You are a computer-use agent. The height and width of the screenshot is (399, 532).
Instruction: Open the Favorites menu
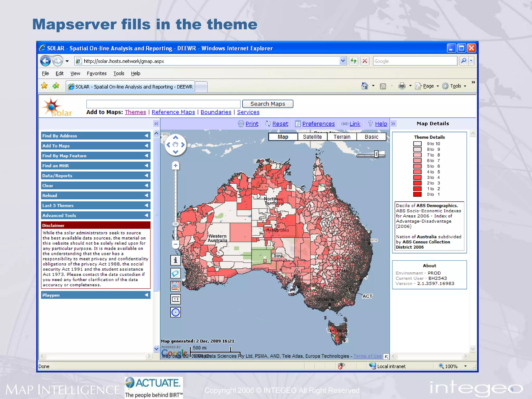[x=97, y=74]
